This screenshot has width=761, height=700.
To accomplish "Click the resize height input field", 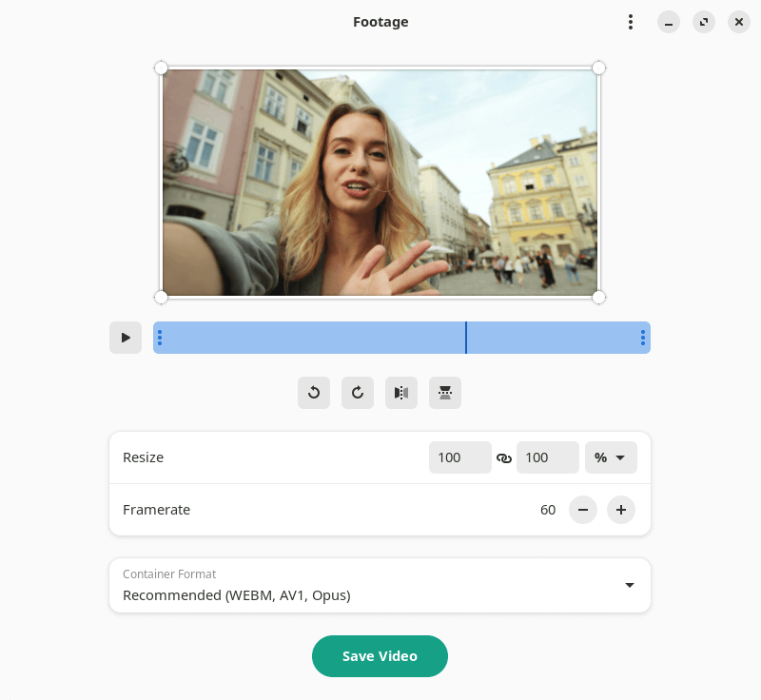I will tap(548, 457).
